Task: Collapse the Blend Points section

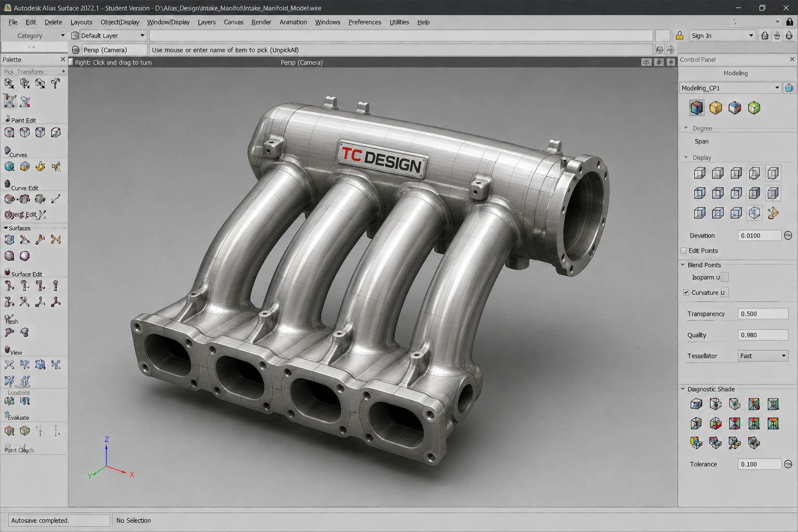Action: 683,264
